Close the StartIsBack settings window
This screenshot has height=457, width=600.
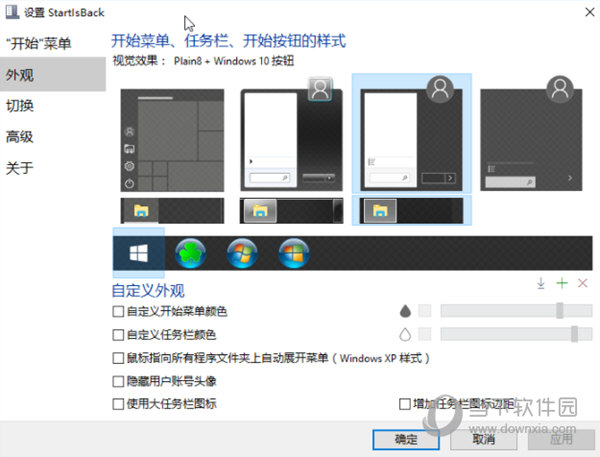click(x=590, y=12)
